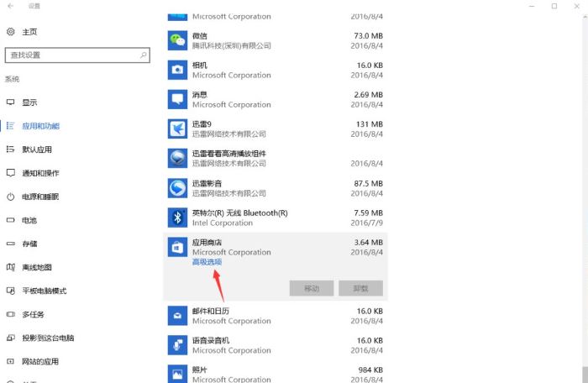This screenshot has height=383, width=588.
Task: Select the 消息 app name
Action: pos(200,95)
